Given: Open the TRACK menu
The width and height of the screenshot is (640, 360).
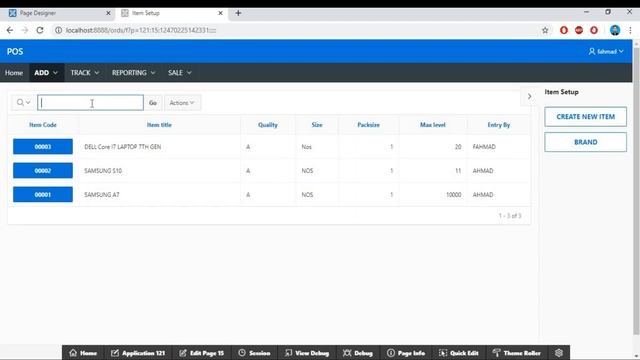Looking at the screenshot, I should coord(84,73).
